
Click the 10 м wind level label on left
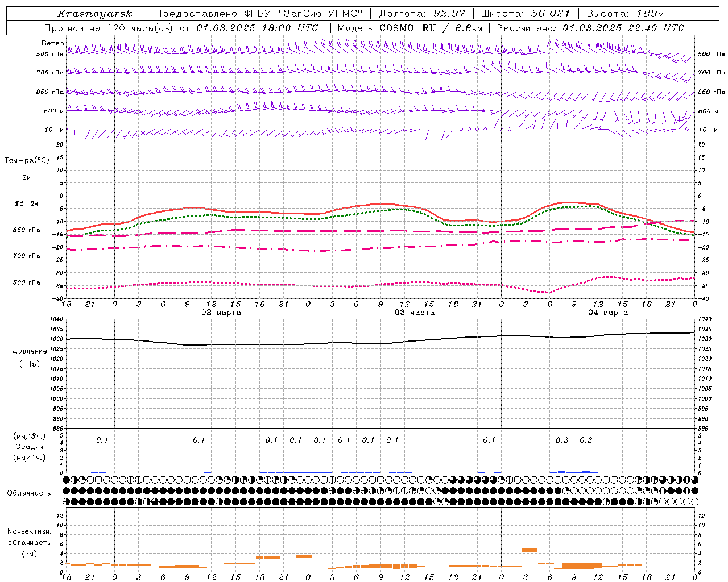pos(55,130)
